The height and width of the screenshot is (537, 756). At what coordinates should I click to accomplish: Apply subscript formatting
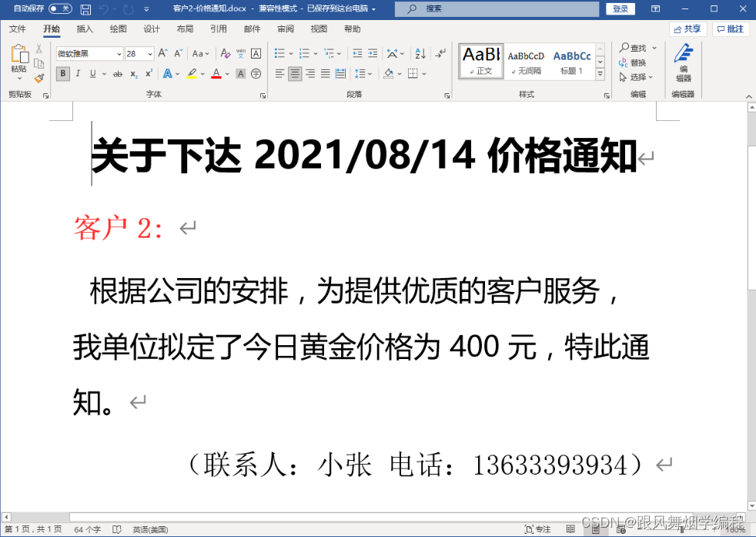(134, 74)
